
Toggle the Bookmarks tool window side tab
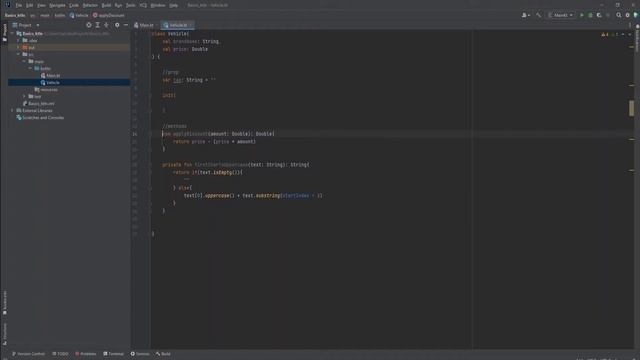4,303
